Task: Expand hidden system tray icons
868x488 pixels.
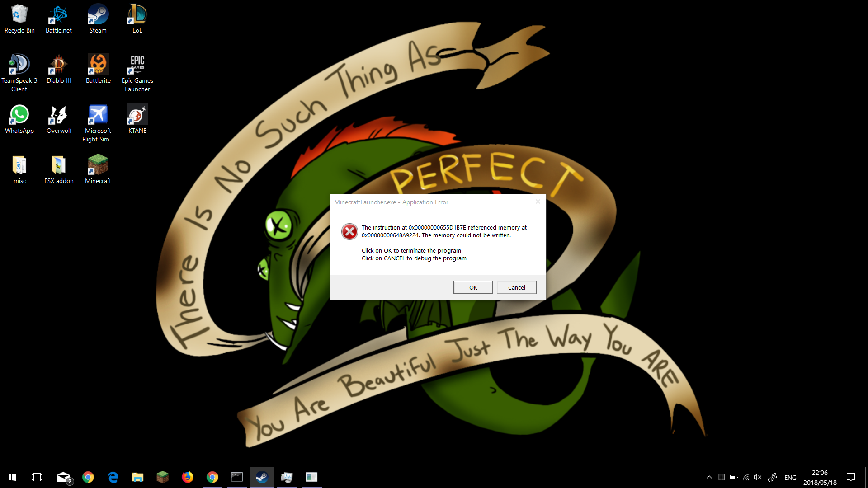Action: [x=709, y=477]
